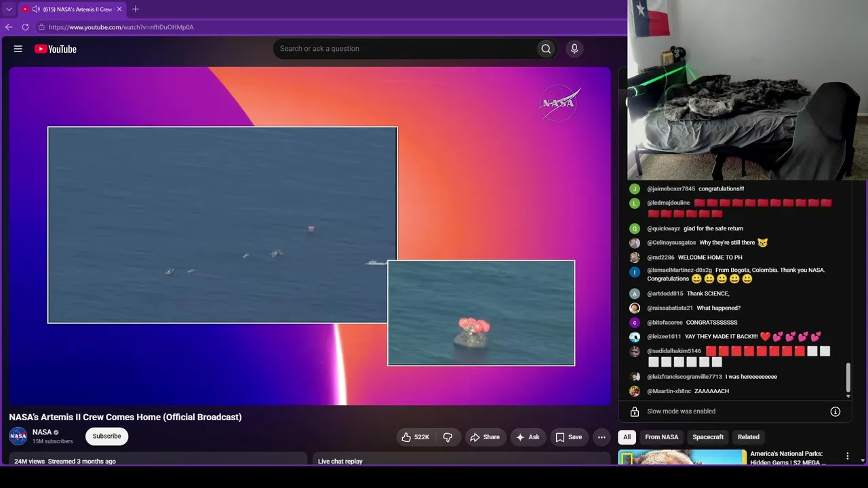Open the NASA channel avatar
The height and width of the screenshot is (488, 868).
point(18,436)
